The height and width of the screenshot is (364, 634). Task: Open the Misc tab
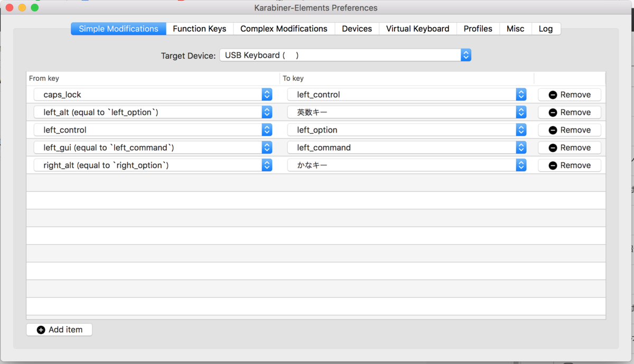pyautogui.click(x=515, y=29)
